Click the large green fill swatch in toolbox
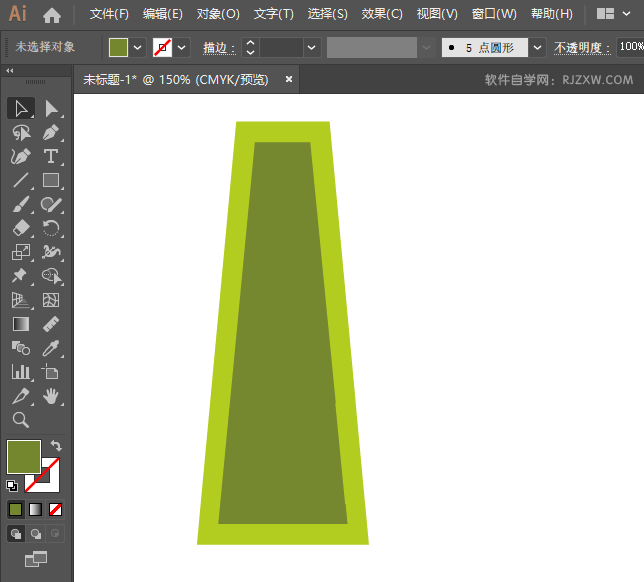Viewport: 644px width, 582px height. click(x=23, y=457)
